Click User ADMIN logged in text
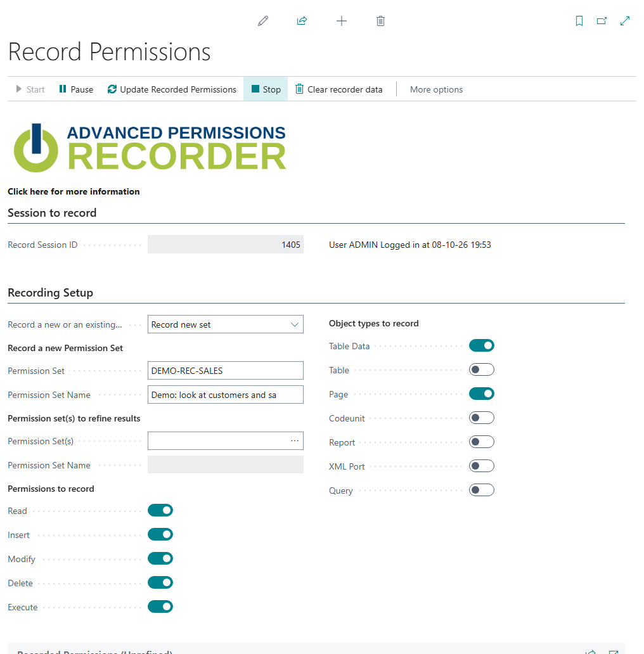Image resolution: width=644 pixels, height=654 pixels. tap(410, 245)
